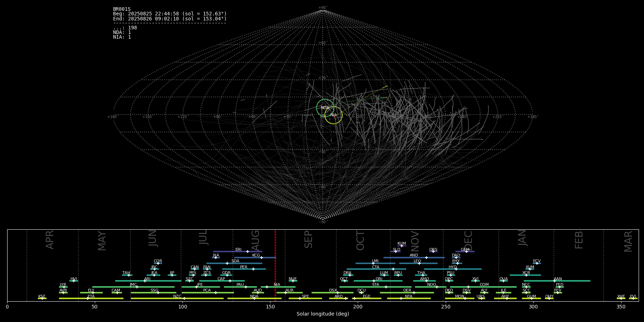Screen dimensions: 644x322
Task: Select the AAN shower label on timeline
Action: pyautogui.click(x=558, y=279)
